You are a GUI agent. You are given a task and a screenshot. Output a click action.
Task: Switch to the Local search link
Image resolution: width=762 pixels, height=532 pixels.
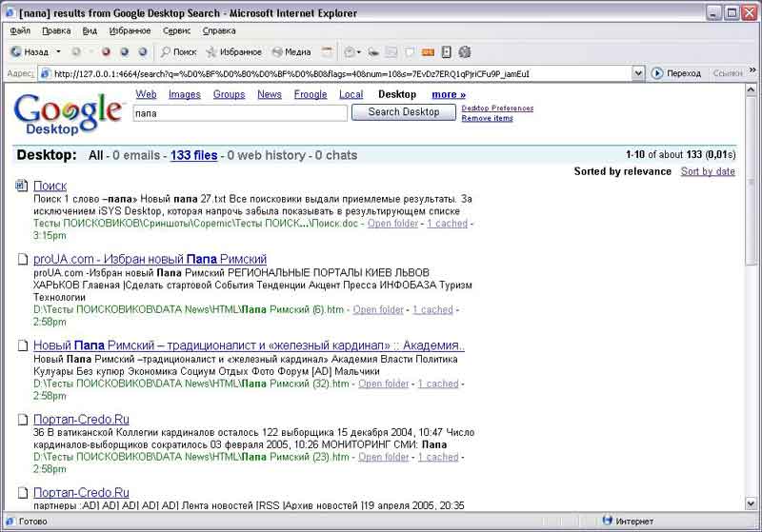351,94
